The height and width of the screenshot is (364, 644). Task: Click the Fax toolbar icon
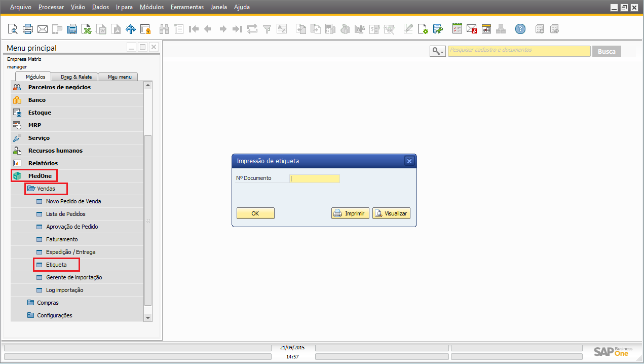[72, 29]
